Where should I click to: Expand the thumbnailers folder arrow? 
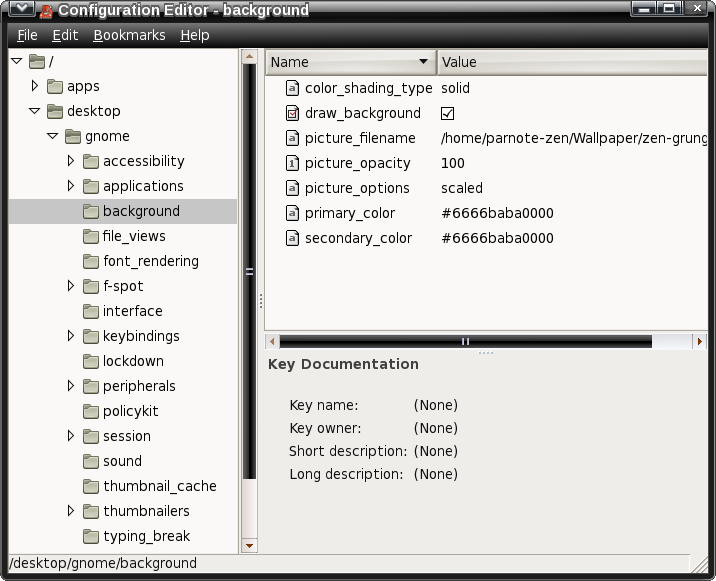coord(71,511)
